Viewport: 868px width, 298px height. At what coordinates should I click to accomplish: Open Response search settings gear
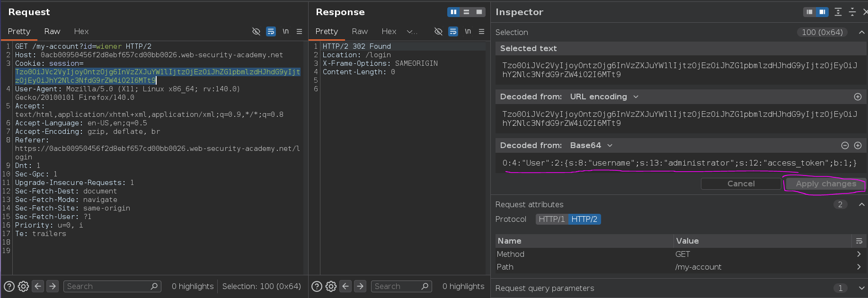coord(331,286)
